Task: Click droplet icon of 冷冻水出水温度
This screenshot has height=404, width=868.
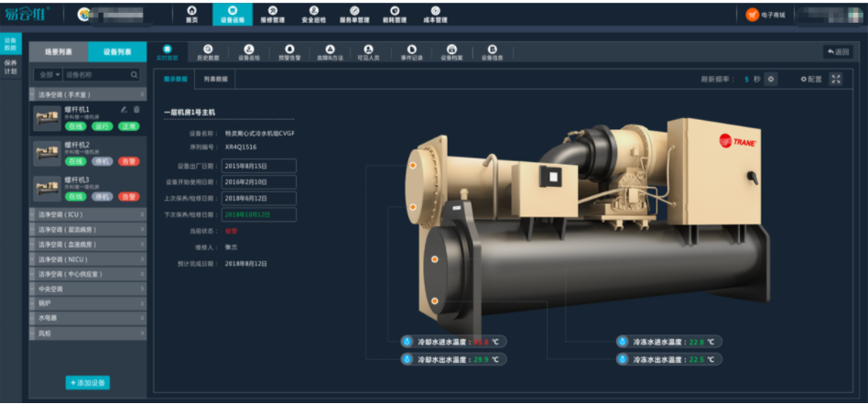Action: tap(624, 360)
